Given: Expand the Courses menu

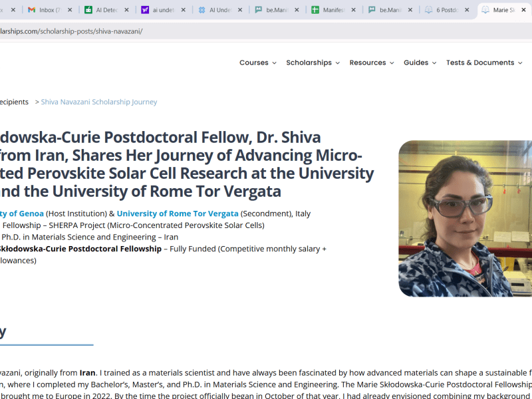Looking at the screenshot, I should point(258,63).
